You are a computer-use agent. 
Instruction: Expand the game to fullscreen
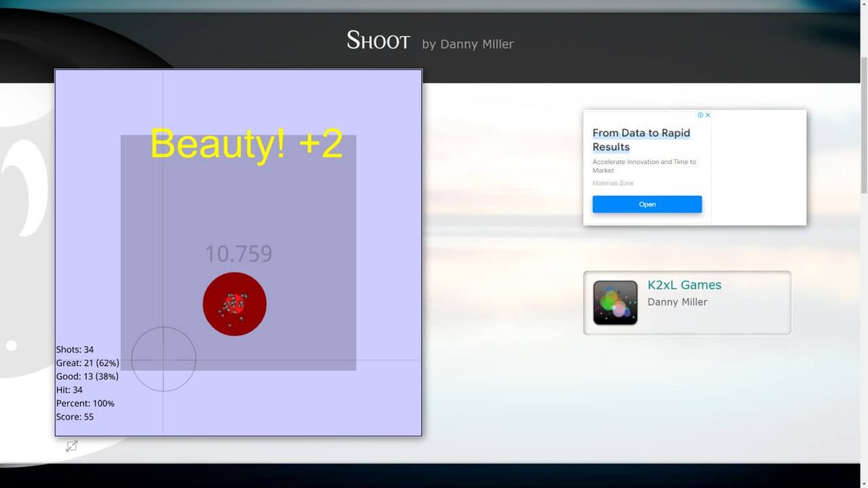[x=72, y=446]
